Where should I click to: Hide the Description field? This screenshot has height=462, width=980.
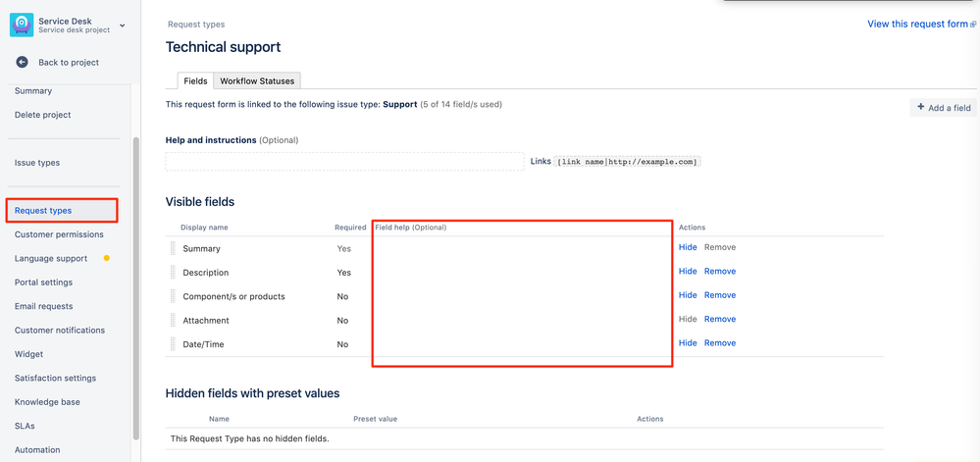pyautogui.click(x=688, y=271)
